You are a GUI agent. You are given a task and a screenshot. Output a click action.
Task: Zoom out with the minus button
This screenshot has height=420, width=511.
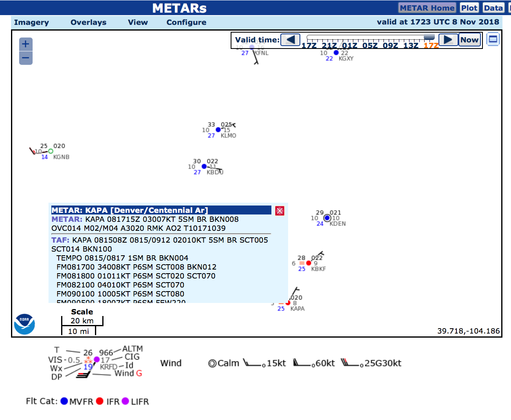point(26,58)
